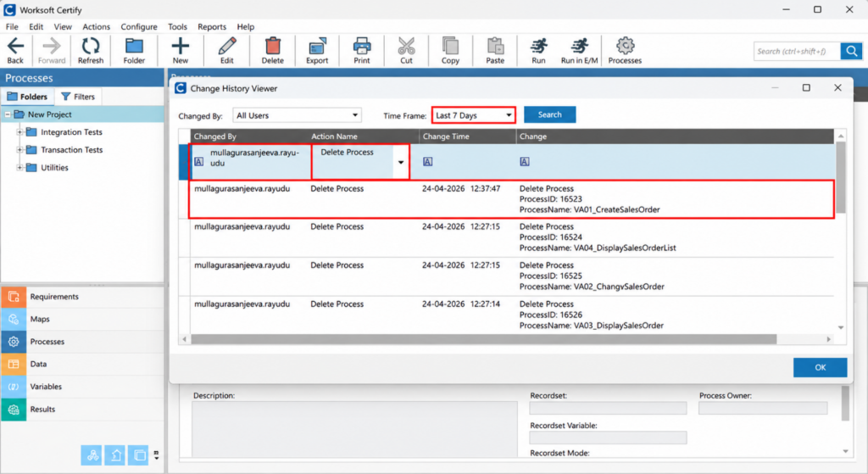Open the Tools menu
Image resolution: width=868 pixels, height=474 pixels.
177,26
